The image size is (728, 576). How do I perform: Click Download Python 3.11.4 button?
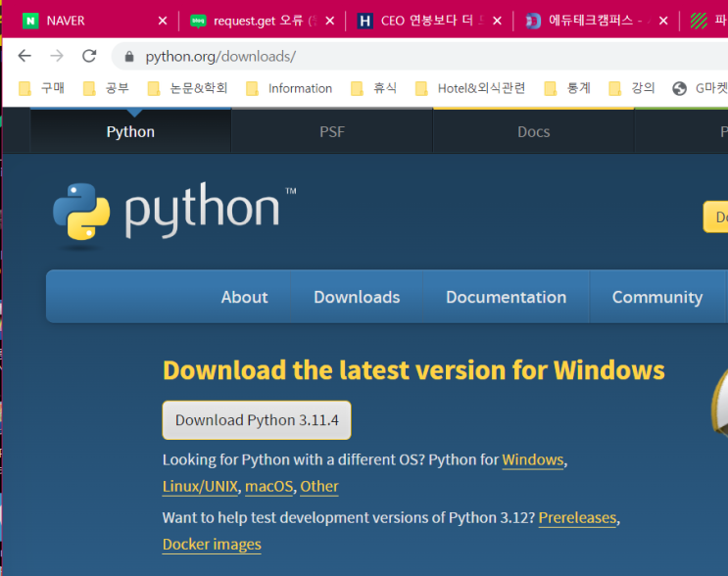tap(257, 420)
